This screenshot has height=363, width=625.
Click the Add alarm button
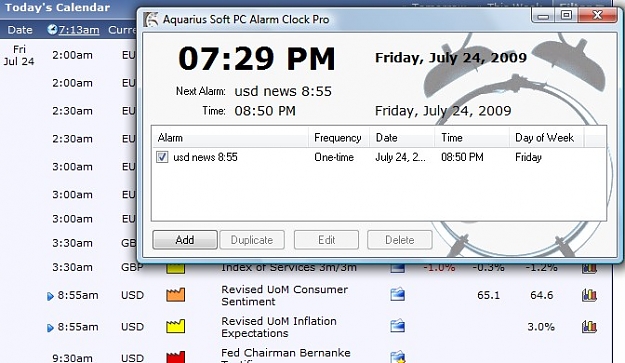[x=185, y=240]
